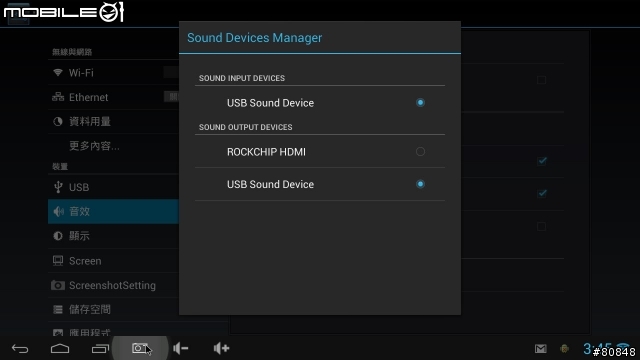Tap the Home navigation icon

[x=60, y=349]
